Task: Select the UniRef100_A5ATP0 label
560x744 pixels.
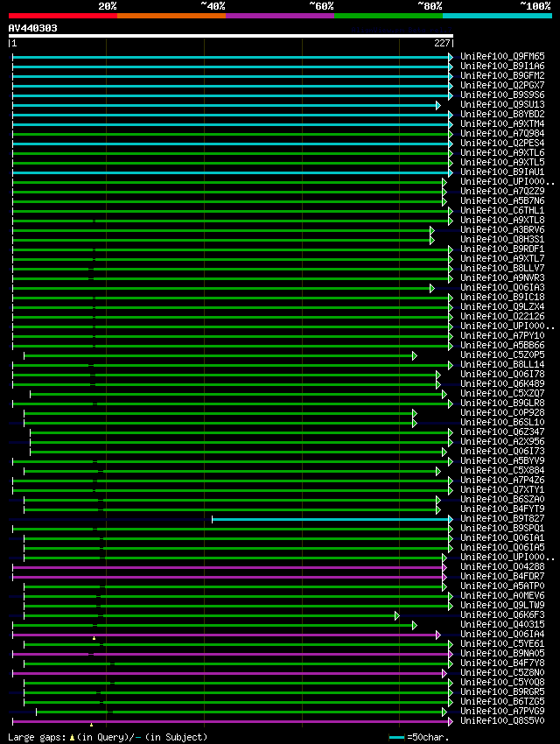Action: pos(502,586)
